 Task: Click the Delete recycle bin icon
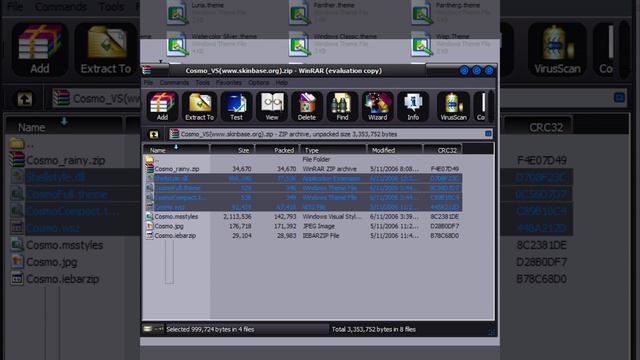tap(307, 107)
